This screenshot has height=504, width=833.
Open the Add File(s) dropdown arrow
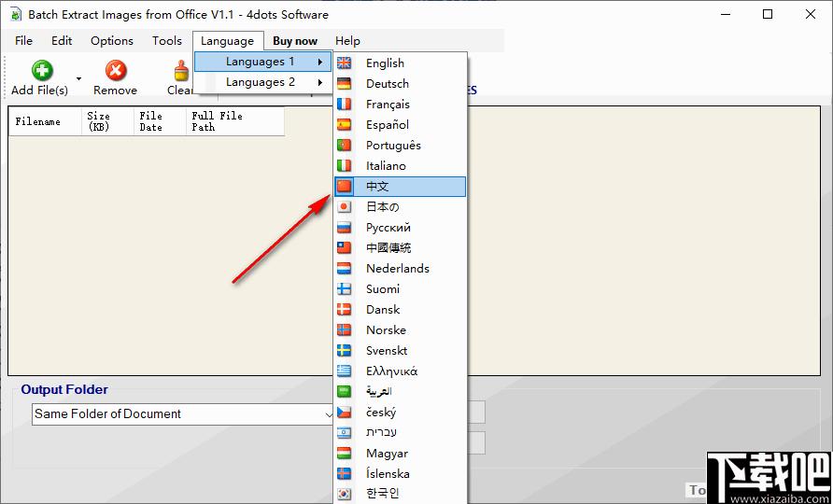pyautogui.click(x=78, y=78)
